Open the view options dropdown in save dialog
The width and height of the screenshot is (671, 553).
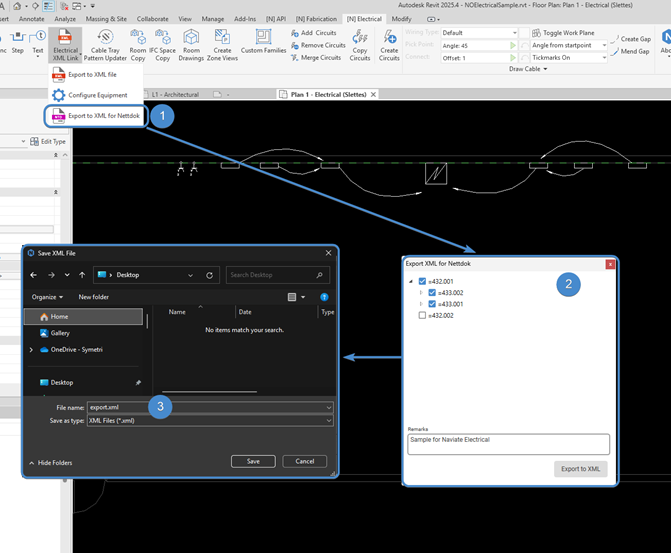[303, 297]
